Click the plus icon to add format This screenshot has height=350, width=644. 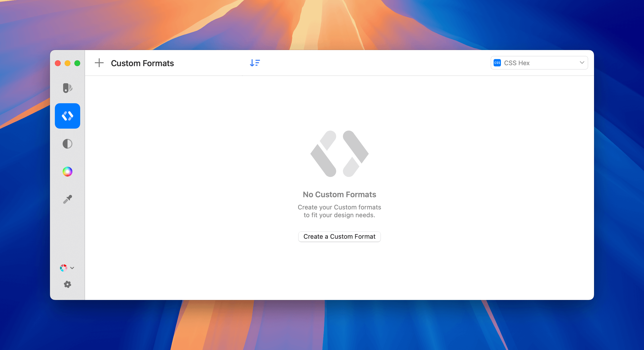pos(99,63)
